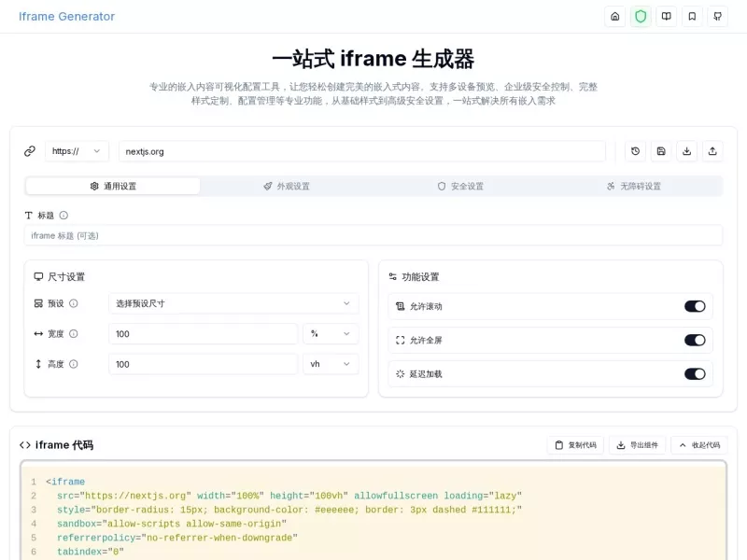Click the history clock icon button

click(636, 151)
